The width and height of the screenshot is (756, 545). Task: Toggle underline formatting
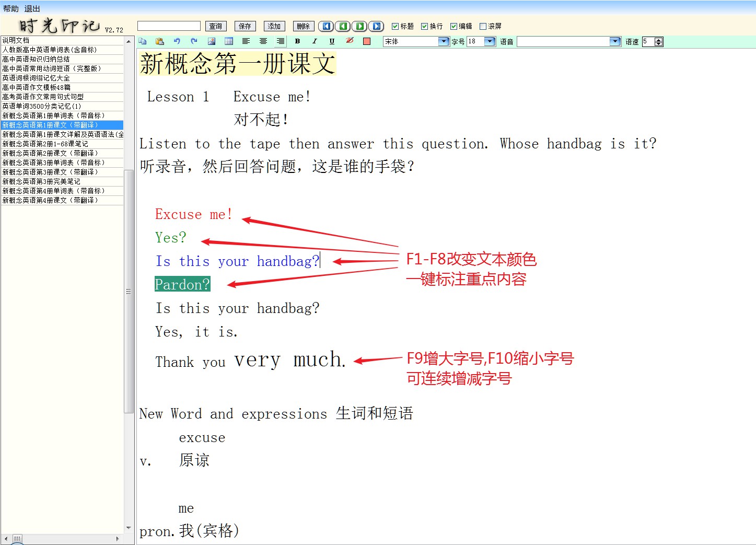tap(332, 41)
